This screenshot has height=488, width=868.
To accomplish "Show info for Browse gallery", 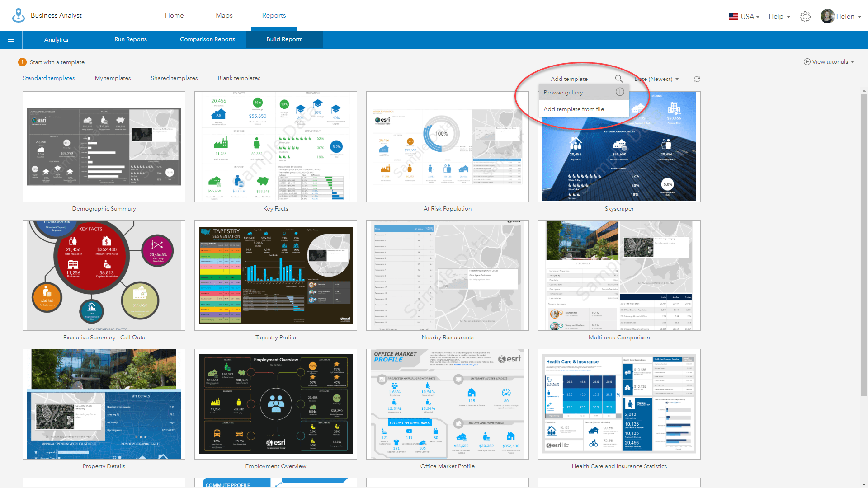I will 620,92.
